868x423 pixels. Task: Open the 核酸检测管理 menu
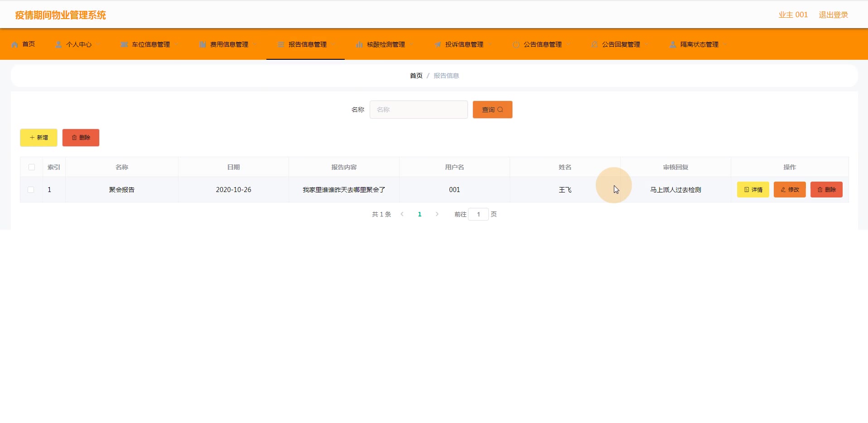click(386, 44)
